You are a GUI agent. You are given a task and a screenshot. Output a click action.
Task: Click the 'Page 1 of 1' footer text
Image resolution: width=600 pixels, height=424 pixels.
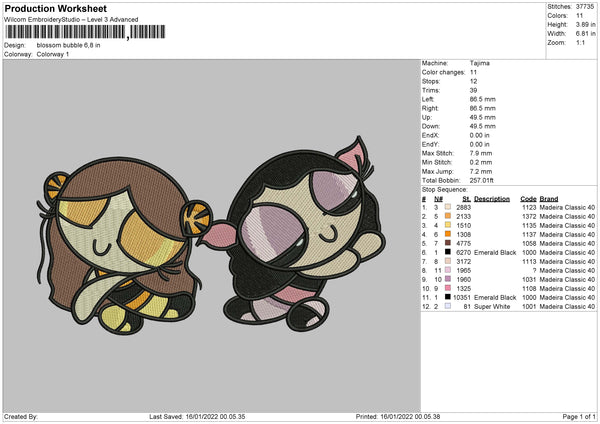[579, 416]
